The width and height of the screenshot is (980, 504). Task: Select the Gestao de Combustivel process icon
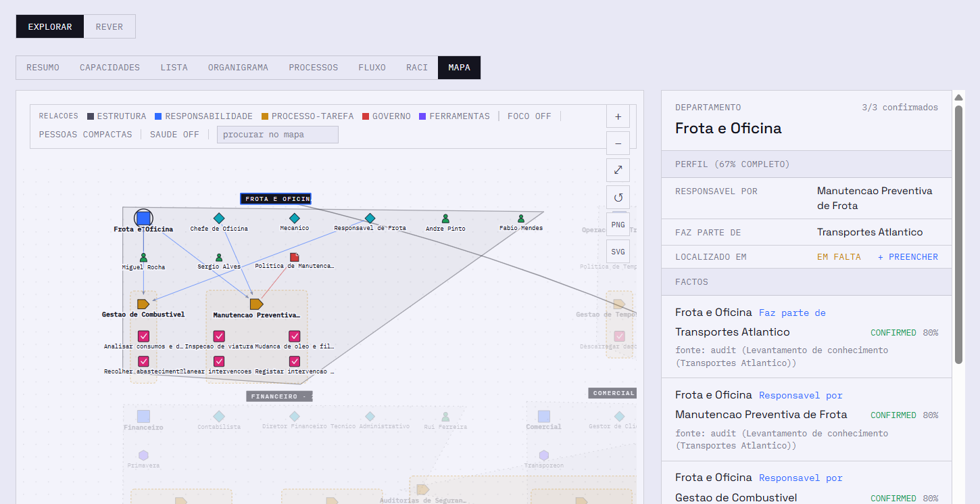point(143,304)
